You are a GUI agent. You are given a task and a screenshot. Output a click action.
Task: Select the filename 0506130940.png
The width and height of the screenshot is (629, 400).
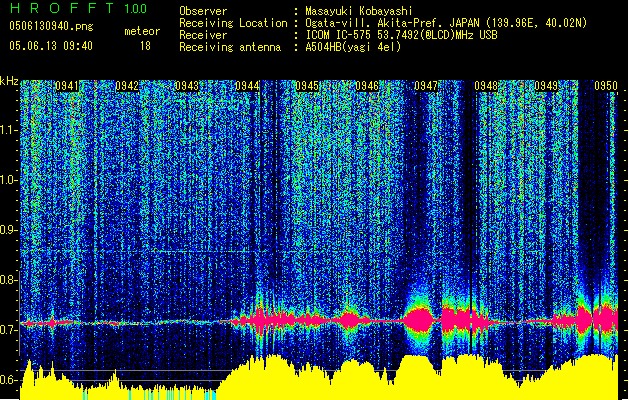tap(51, 26)
